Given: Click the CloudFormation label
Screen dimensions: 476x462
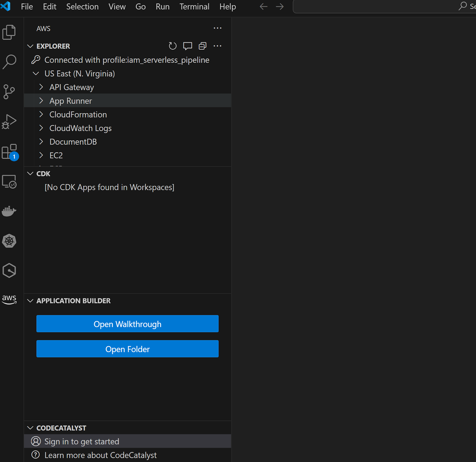Looking at the screenshot, I should click(78, 114).
